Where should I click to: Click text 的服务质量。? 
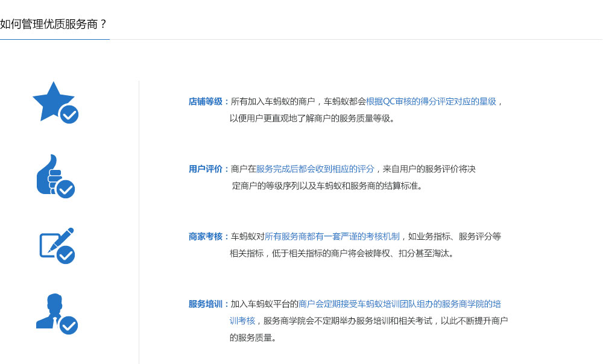point(253,337)
